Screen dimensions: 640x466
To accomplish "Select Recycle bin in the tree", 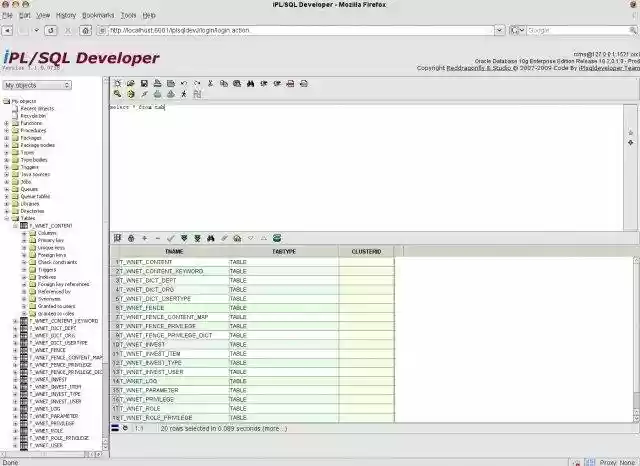I will [x=33, y=116].
